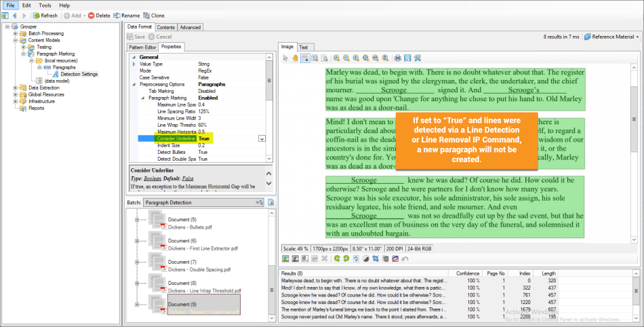644x327 pixels.
Task: Select the hand pan tool
Action: click(295, 58)
